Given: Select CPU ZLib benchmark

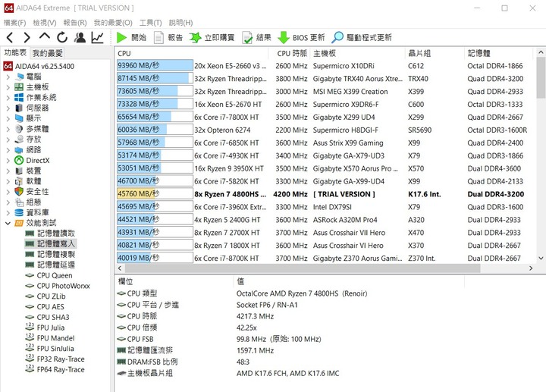Looking at the screenshot, I should [x=45, y=296].
